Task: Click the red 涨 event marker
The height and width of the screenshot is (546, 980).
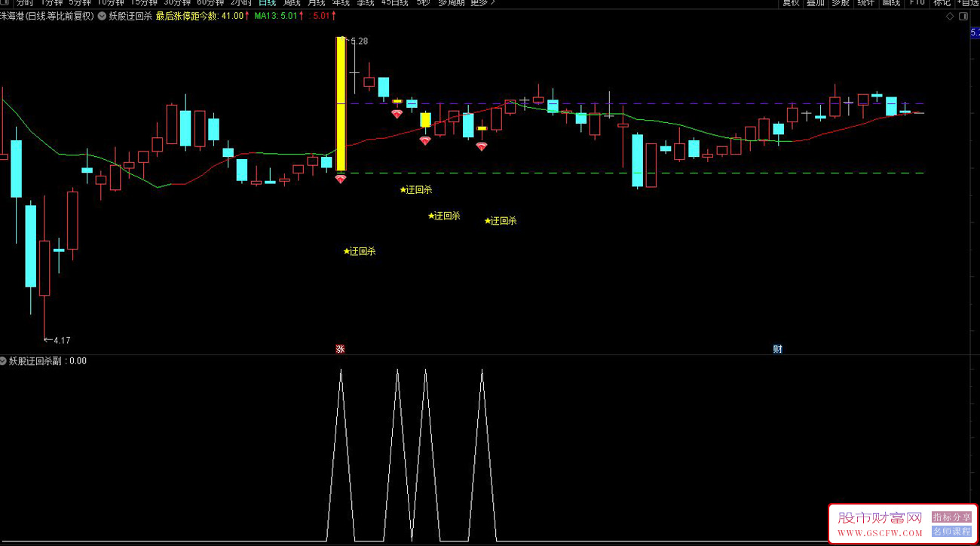Action: point(340,349)
